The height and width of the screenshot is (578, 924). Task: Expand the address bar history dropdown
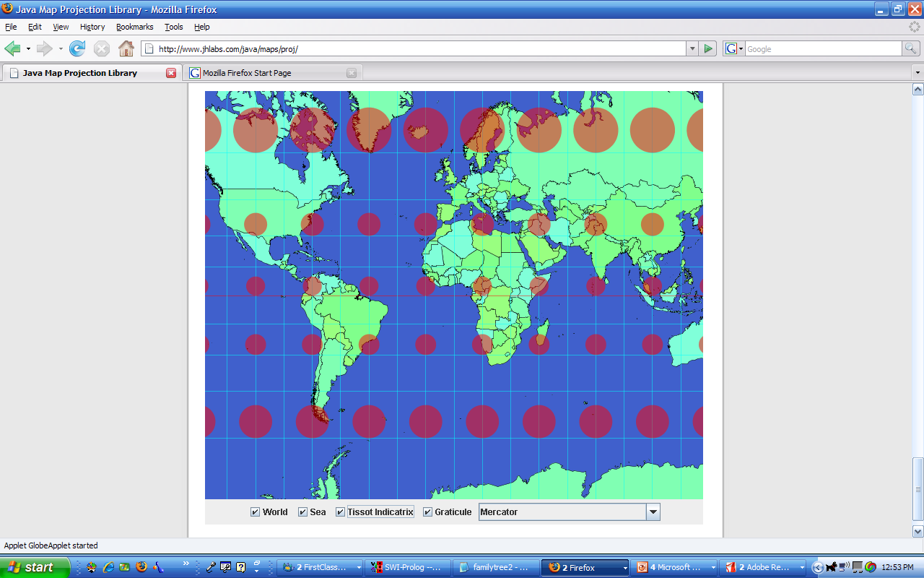coord(692,48)
